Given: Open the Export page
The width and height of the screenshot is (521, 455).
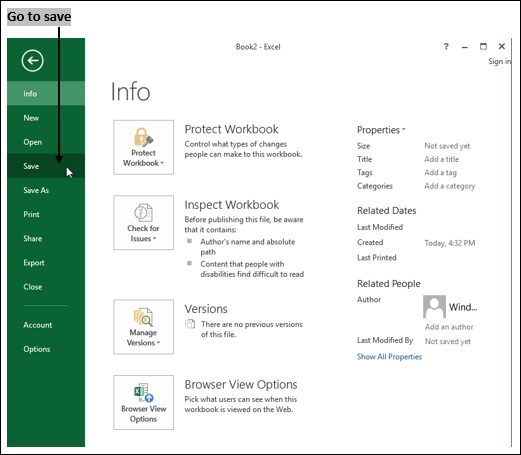Looking at the screenshot, I should (46, 263).
